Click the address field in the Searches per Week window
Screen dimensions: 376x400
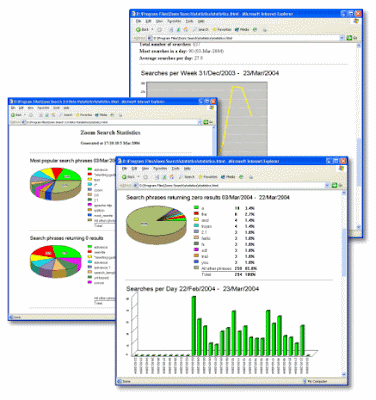click(246, 38)
